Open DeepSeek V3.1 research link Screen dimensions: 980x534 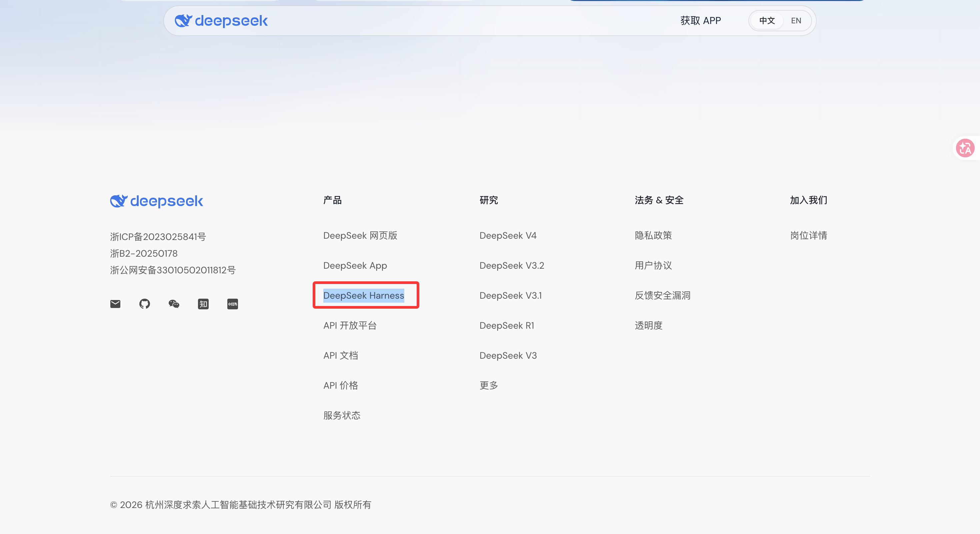[511, 296]
